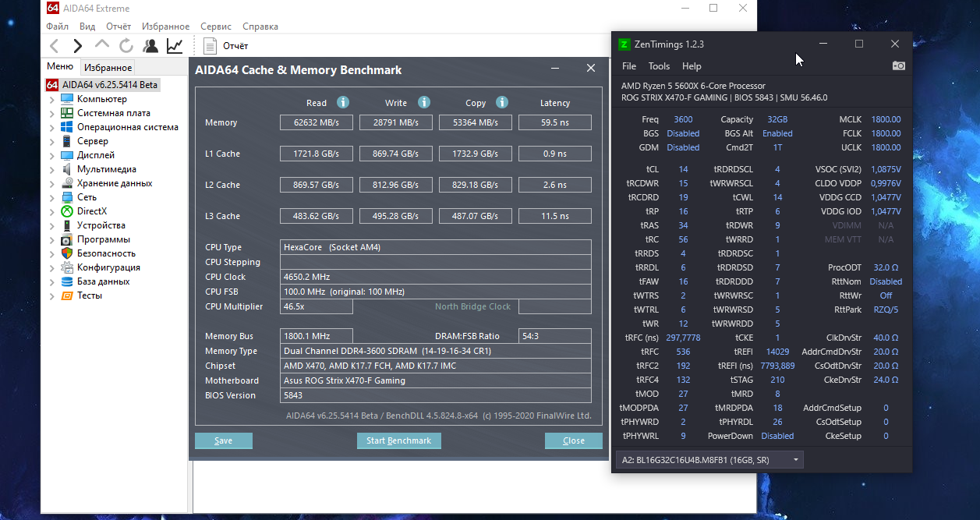Click the Программы tree icon
The image size is (980, 520).
point(67,239)
